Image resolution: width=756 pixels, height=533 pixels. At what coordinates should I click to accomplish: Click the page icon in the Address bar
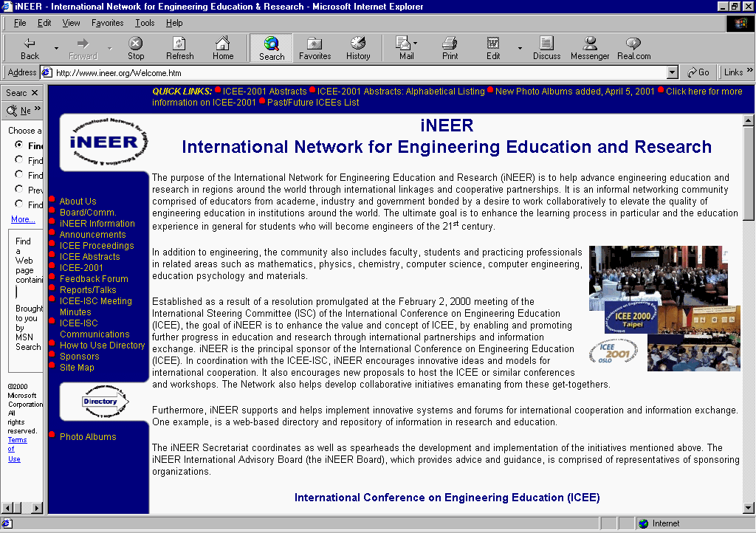47,73
